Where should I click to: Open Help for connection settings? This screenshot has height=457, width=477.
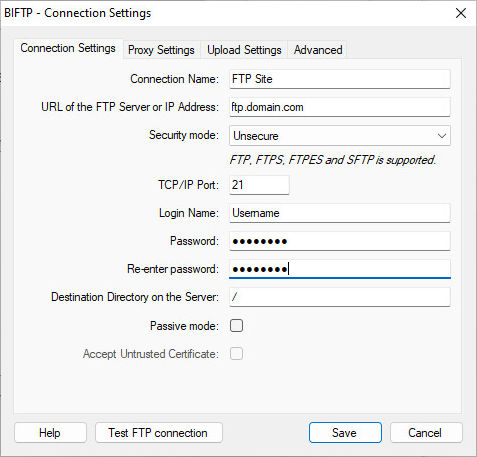tap(50, 433)
